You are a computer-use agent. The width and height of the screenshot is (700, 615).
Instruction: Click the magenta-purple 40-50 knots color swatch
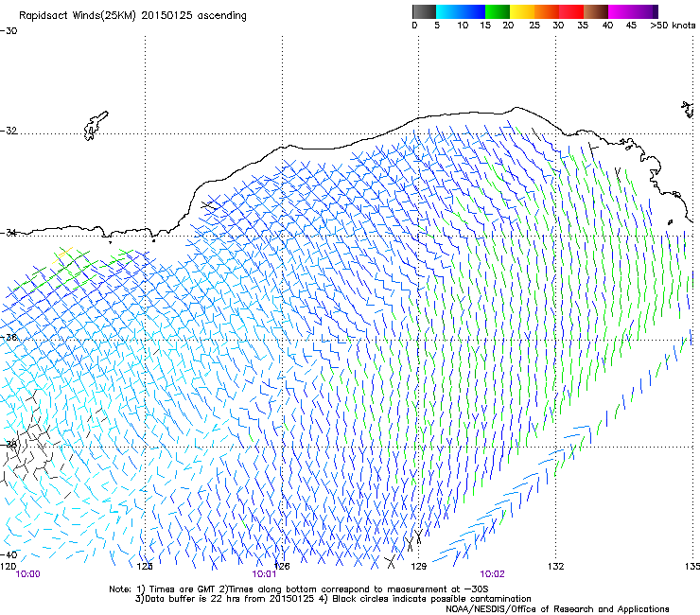633,11
